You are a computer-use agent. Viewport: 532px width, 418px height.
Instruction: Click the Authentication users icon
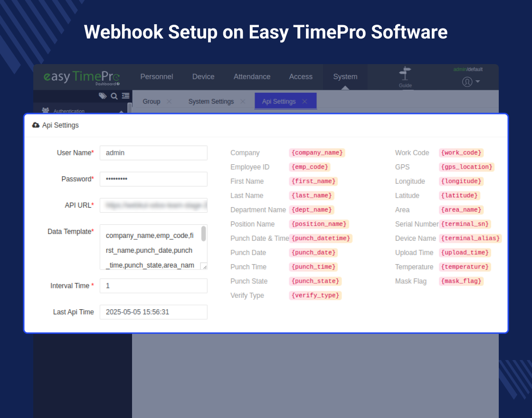click(46, 110)
